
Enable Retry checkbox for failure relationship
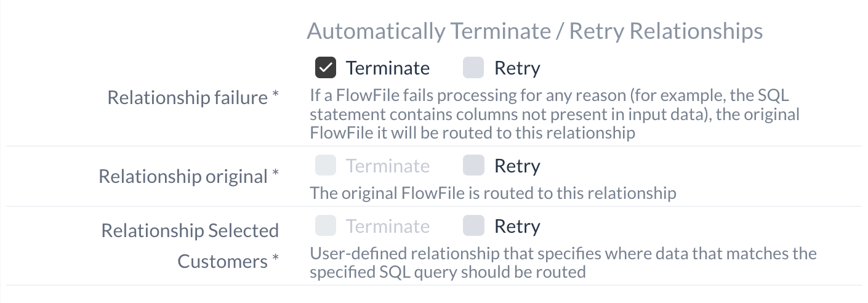tap(473, 68)
